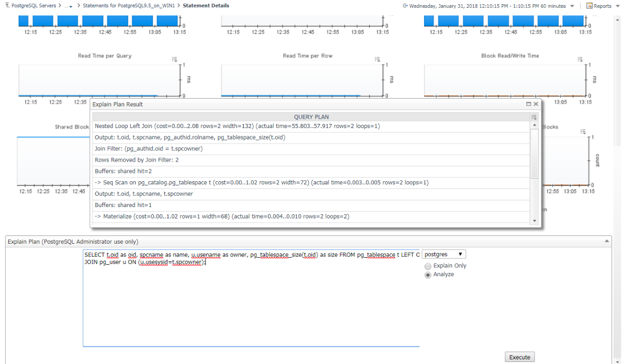This screenshot has width=625, height=364.
Task: Click the Execute button
Action: 520,357
